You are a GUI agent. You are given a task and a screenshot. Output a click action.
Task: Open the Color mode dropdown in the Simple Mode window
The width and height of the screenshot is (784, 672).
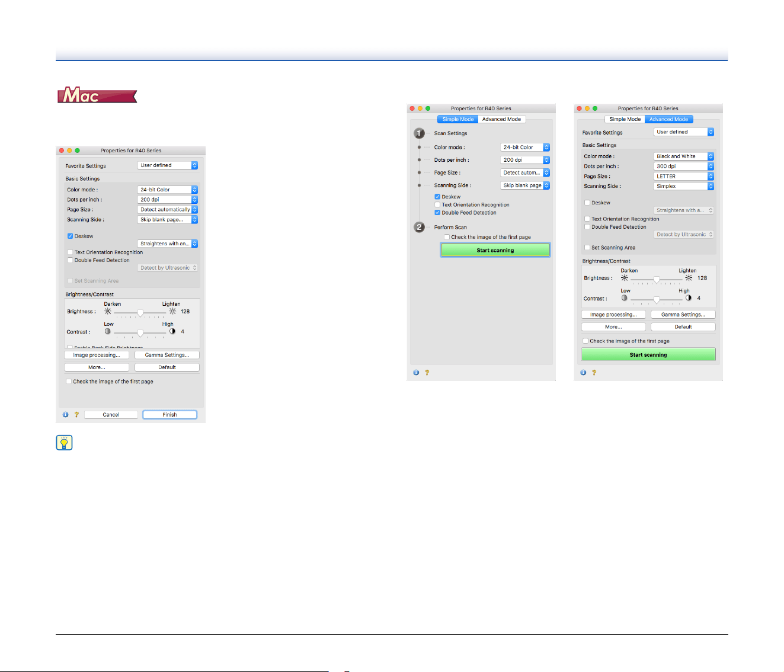(x=525, y=148)
